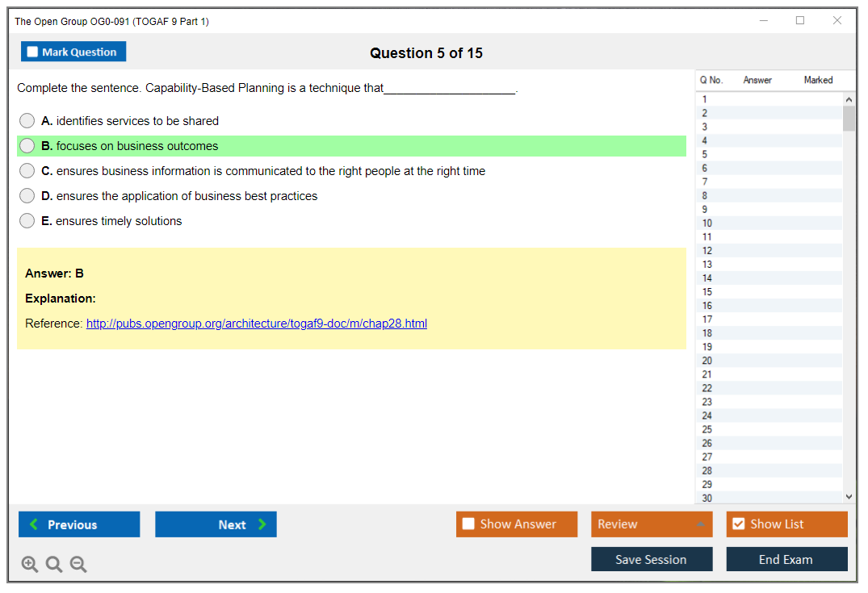Select option E ensures timely solutions
Image resolution: width=868 pixels, height=593 pixels.
point(27,221)
